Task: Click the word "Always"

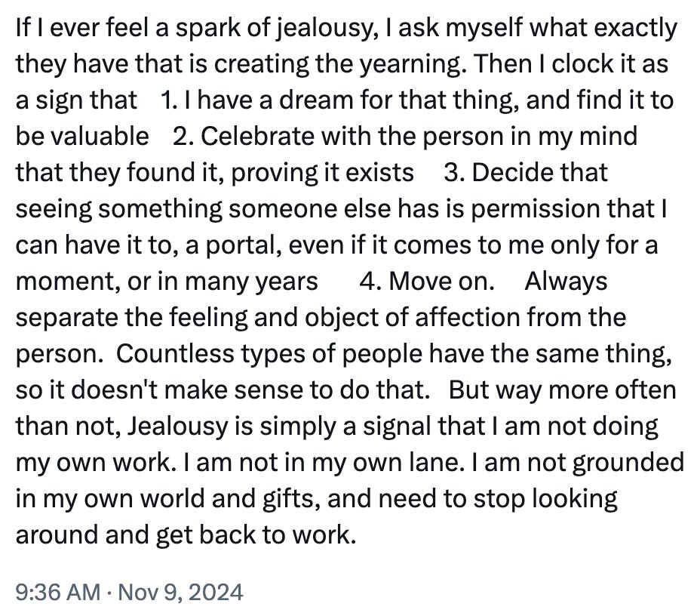Action: [566, 281]
